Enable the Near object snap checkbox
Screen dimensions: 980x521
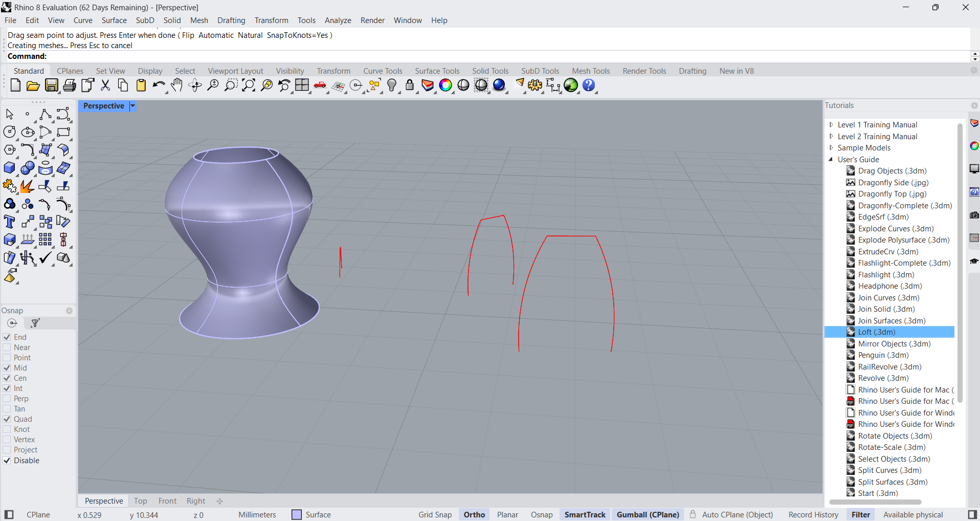7,348
